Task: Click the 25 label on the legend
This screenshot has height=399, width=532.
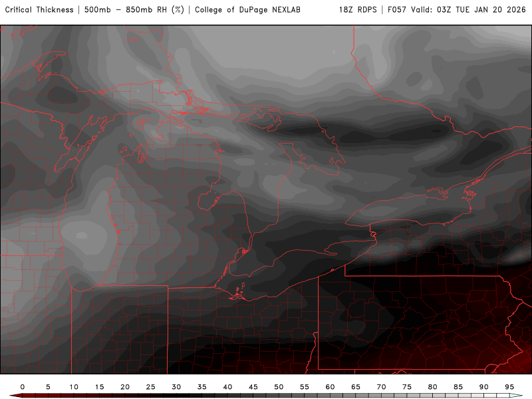Action: tap(151, 387)
